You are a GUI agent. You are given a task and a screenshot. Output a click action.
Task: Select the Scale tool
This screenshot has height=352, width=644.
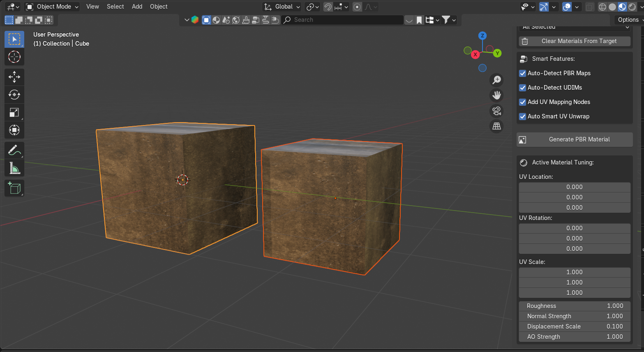14,112
